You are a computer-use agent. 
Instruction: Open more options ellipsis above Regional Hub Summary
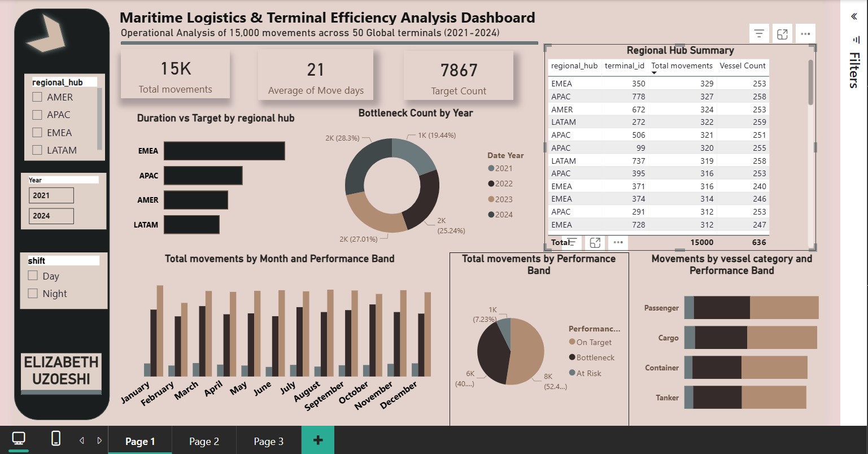click(805, 34)
